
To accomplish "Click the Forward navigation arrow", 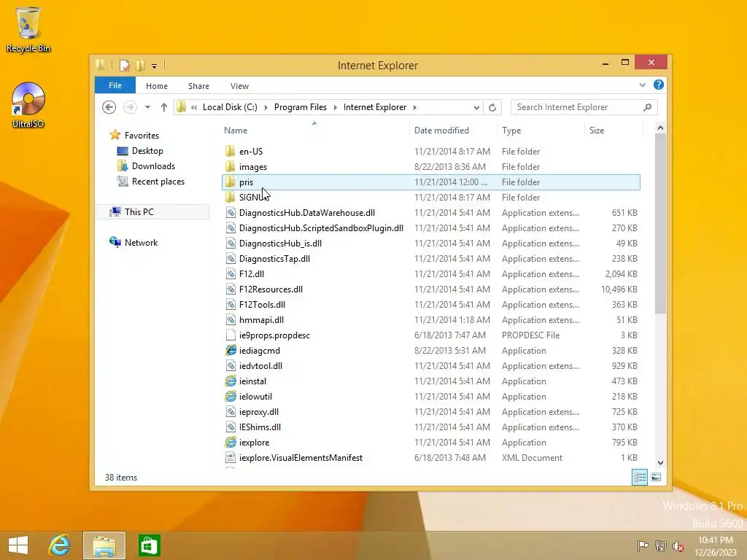I will (x=130, y=107).
